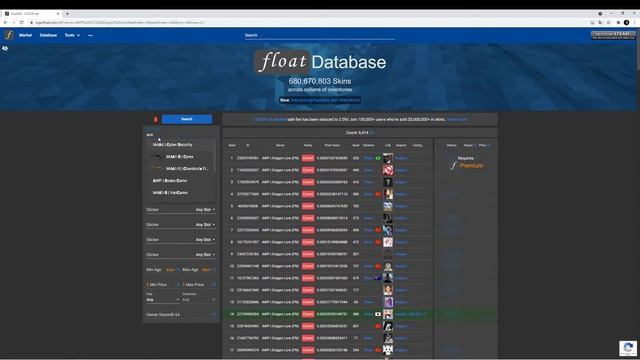640x360 pixels.
Task: Select the AWP | Snake Camo suggestion
Action: [x=180, y=180]
